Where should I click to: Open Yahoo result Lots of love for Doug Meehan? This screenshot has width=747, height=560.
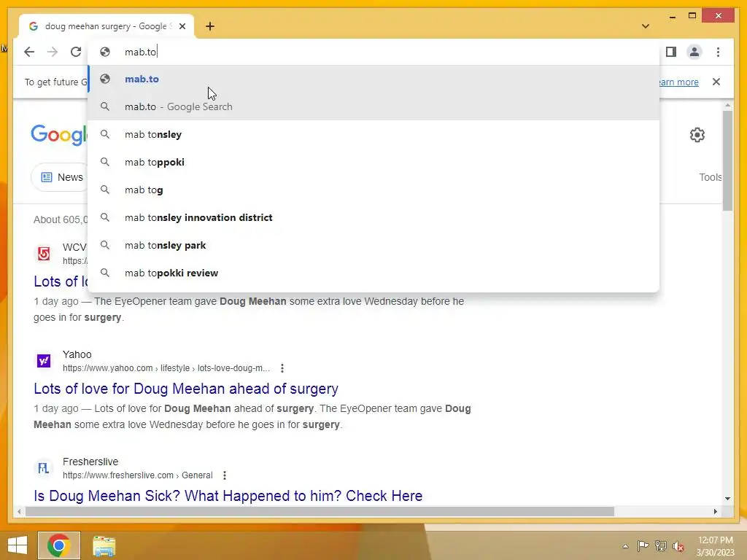[186, 389]
